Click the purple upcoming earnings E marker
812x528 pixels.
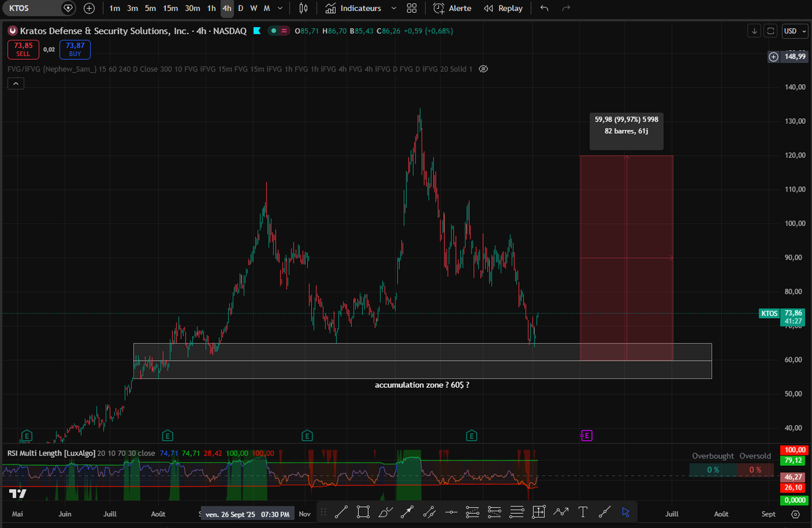(587, 435)
